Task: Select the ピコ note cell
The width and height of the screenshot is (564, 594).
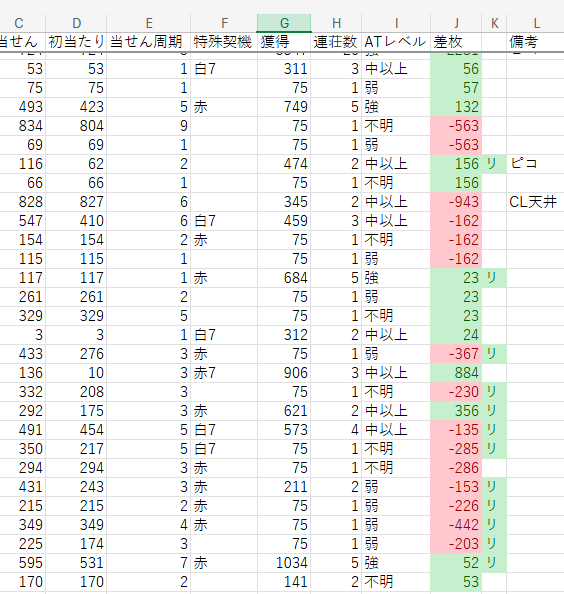Action: pyautogui.click(x=536, y=164)
